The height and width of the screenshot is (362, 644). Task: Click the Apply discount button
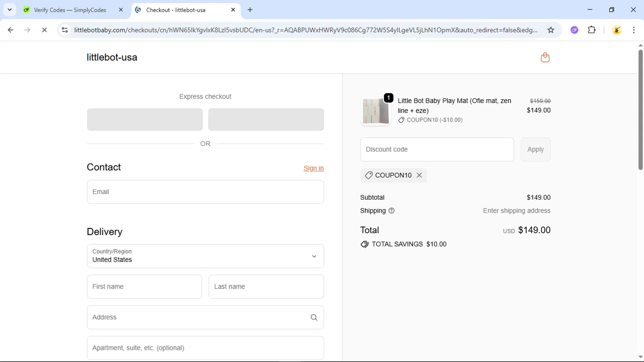point(535,149)
